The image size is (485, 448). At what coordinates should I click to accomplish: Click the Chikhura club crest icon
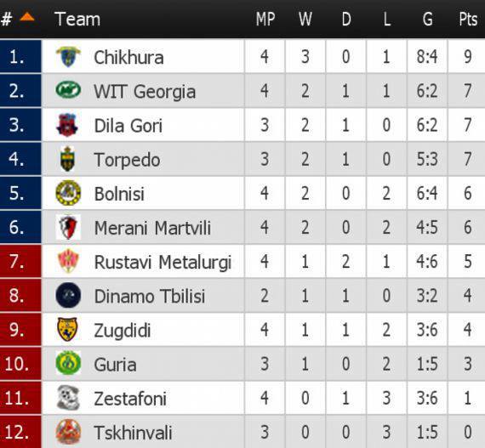(x=68, y=57)
